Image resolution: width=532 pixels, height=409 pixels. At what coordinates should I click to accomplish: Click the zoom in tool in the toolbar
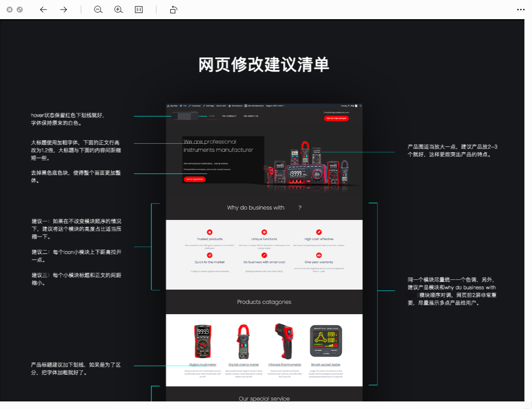point(119,9)
